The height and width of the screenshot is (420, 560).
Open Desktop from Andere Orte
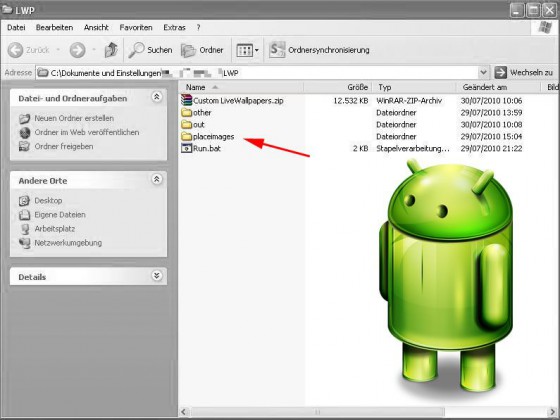[48, 200]
